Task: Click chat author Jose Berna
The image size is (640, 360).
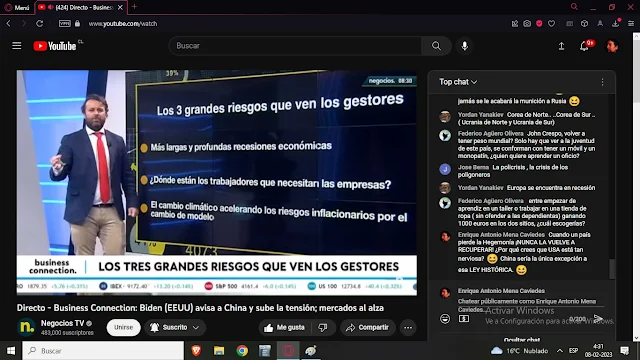Action: click(473, 167)
